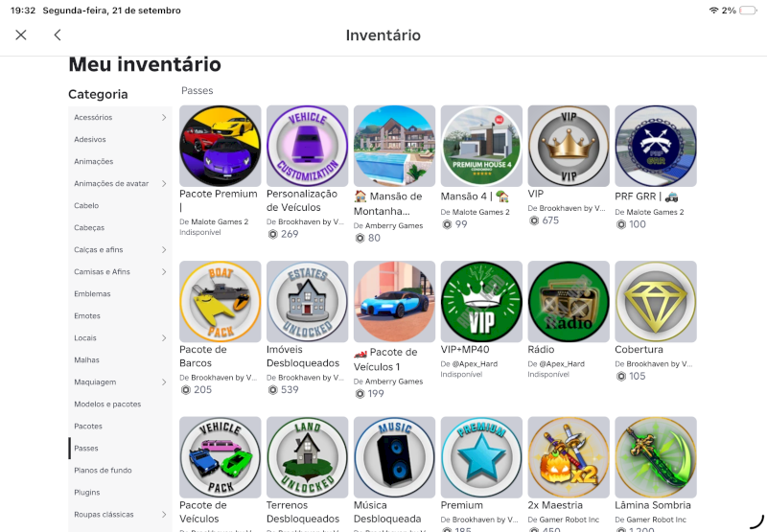Go back using the left arrow icon
Viewport: 767px width, 532px height.
point(58,35)
